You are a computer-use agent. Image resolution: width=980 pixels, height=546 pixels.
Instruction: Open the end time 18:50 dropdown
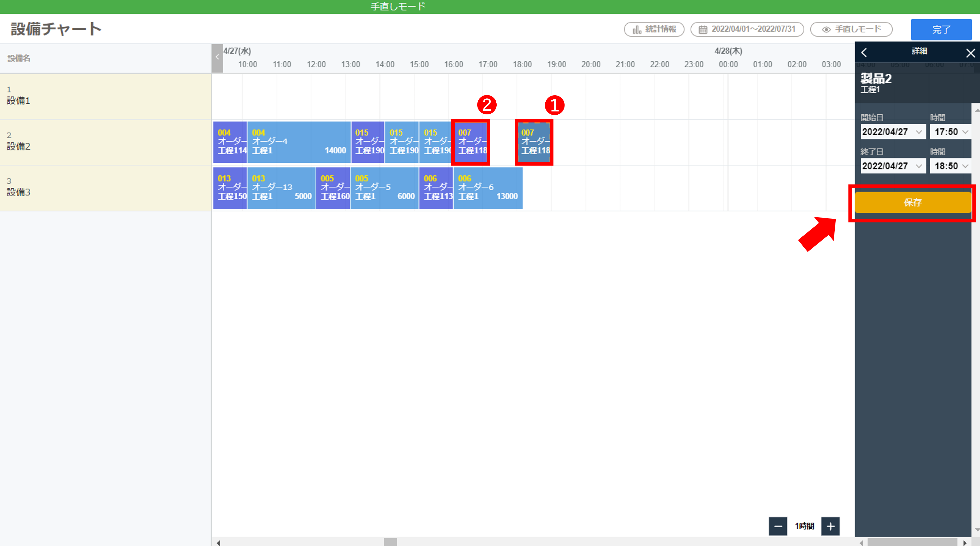(951, 166)
